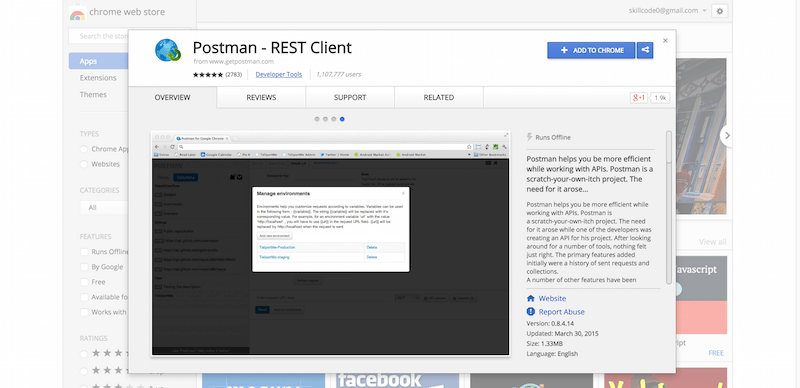Open the Related tab

[x=439, y=98]
